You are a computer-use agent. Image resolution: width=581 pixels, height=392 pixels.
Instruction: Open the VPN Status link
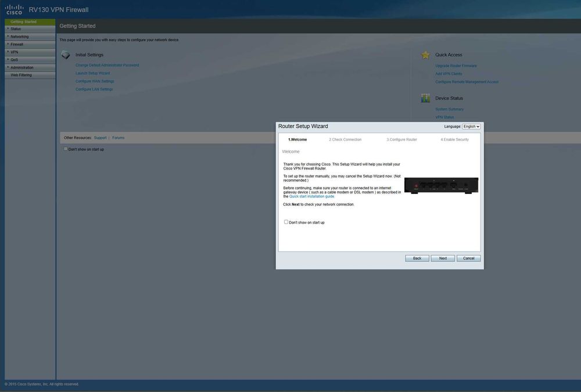pyautogui.click(x=444, y=117)
